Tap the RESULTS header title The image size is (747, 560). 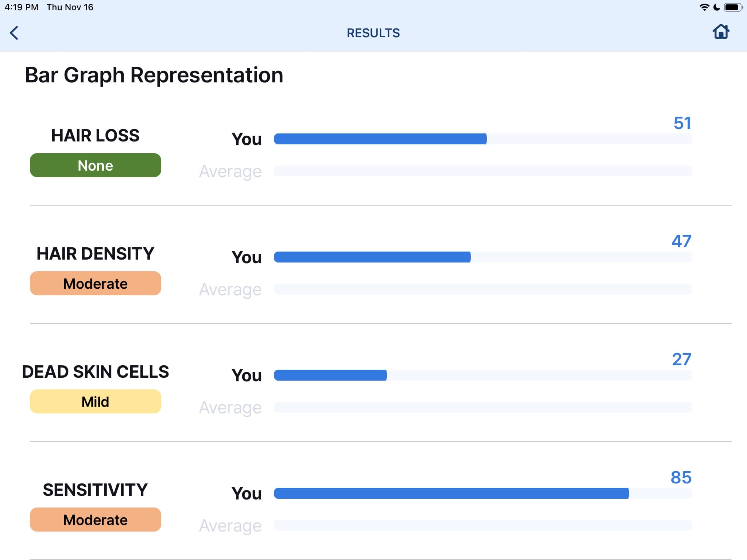(373, 33)
